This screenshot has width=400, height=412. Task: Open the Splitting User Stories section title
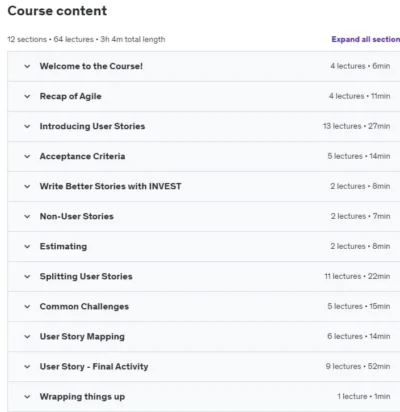(x=86, y=276)
